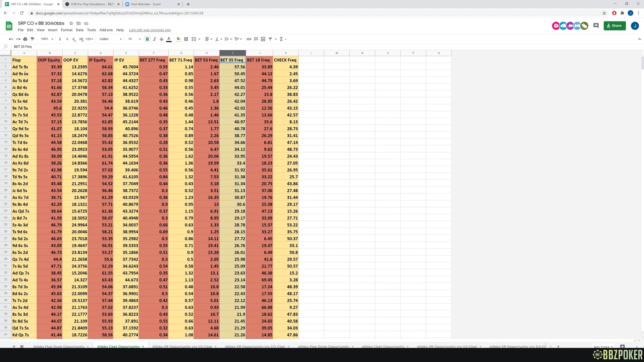
Task: Select the paint format tool
Action: [x=32, y=39]
